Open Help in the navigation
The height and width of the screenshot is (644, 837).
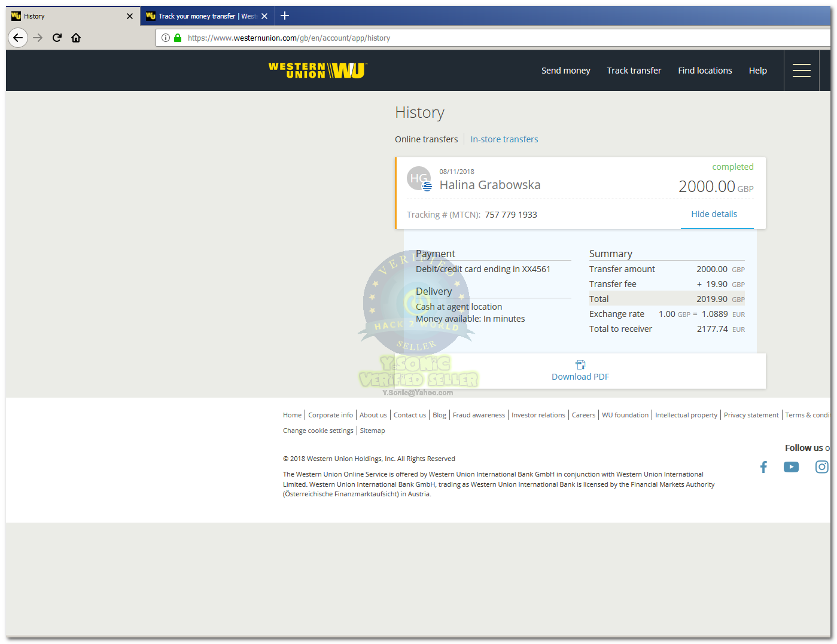point(757,71)
